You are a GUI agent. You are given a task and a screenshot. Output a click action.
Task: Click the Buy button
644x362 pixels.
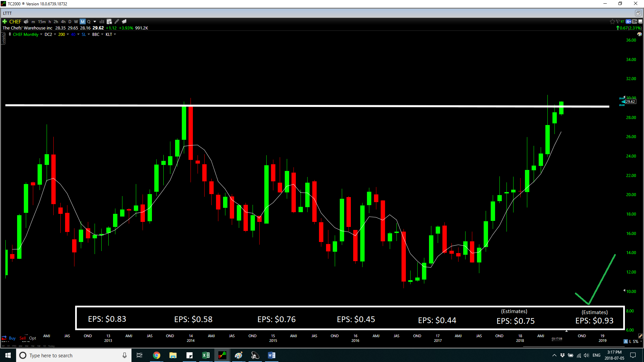[x=12, y=338]
